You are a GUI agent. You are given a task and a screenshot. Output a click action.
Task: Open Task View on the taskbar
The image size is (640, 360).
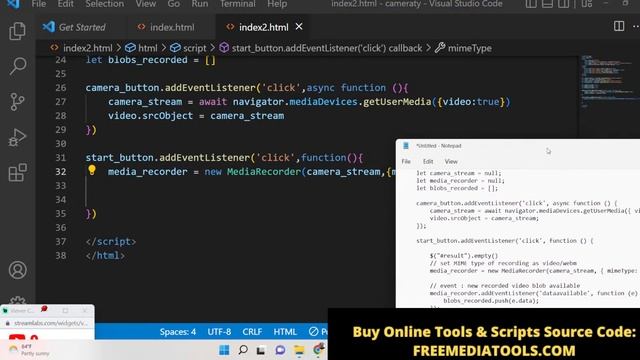[260, 351]
